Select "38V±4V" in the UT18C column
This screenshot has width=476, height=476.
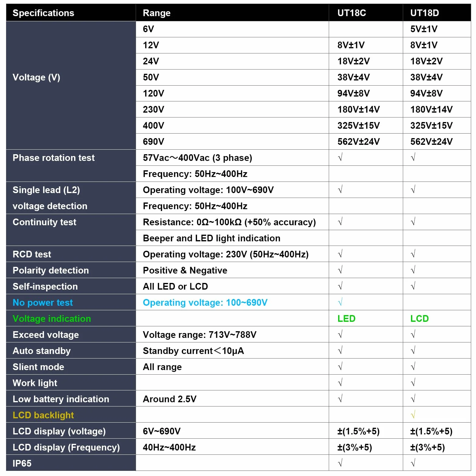pyautogui.click(x=354, y=77)
